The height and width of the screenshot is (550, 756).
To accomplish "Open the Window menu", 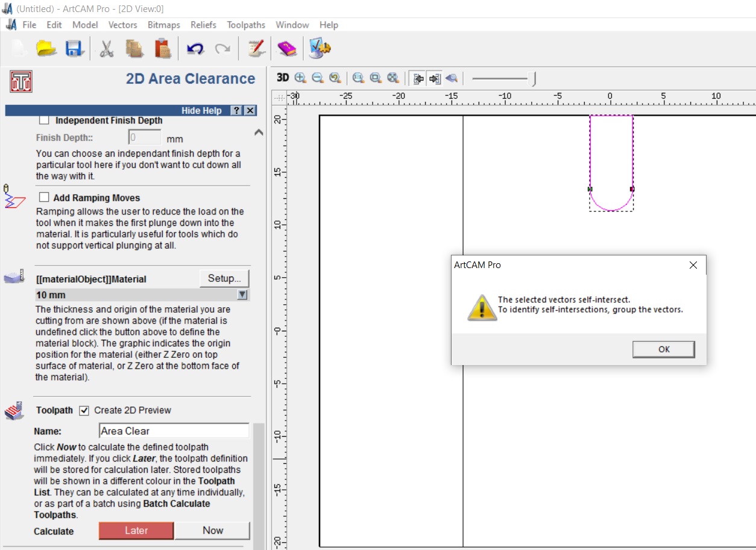I will click(x=292, y=25).
